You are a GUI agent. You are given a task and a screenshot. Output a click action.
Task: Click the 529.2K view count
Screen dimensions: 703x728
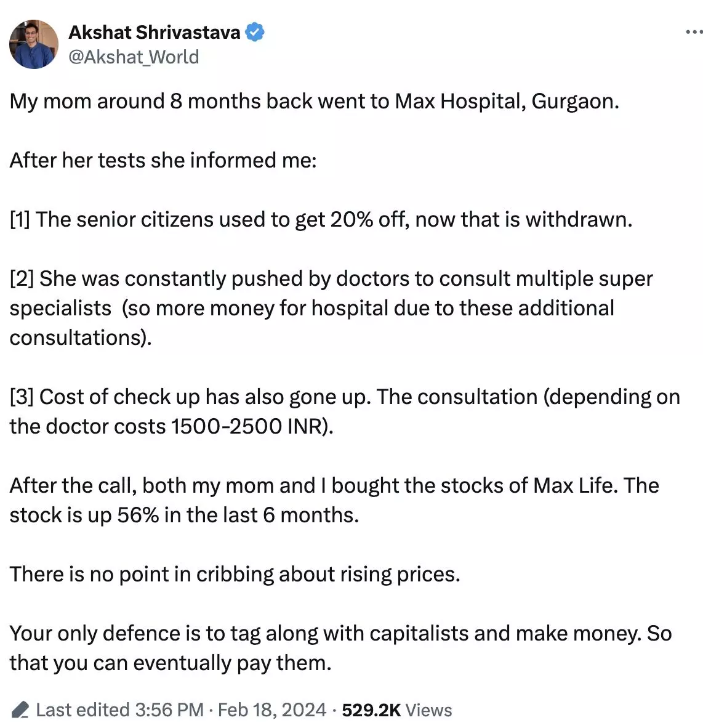point(371,710)
